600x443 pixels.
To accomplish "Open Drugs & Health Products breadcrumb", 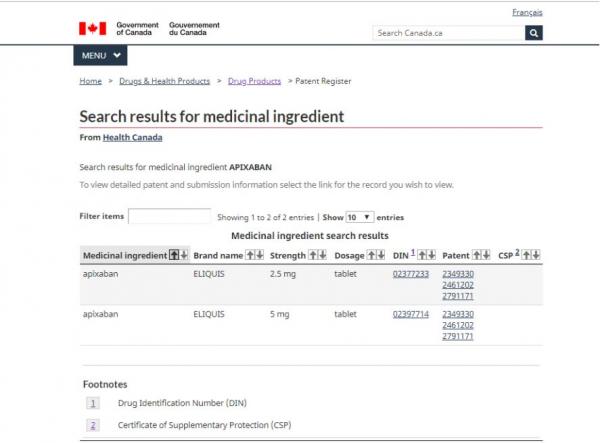I will (x=165, y=81).
